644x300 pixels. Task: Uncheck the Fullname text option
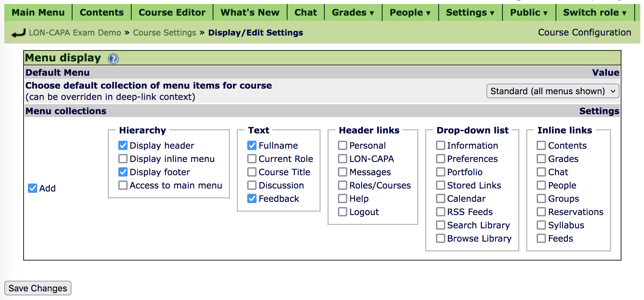coord(252,145)
